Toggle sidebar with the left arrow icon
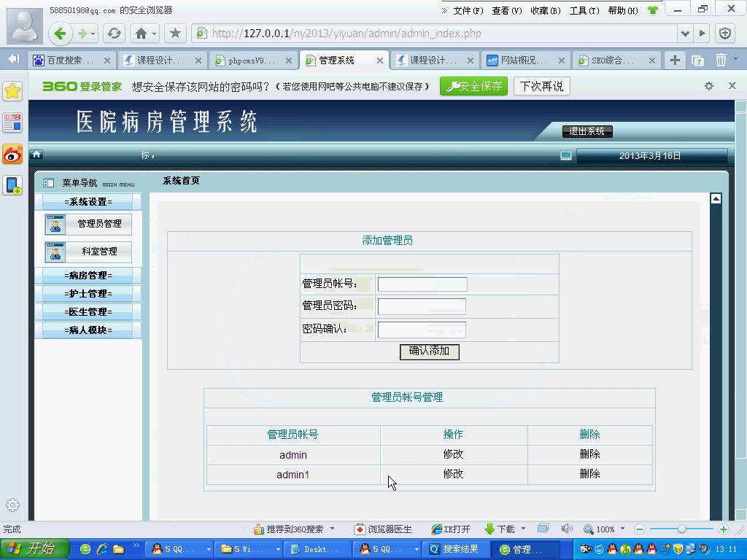 (x=14, y=59)
